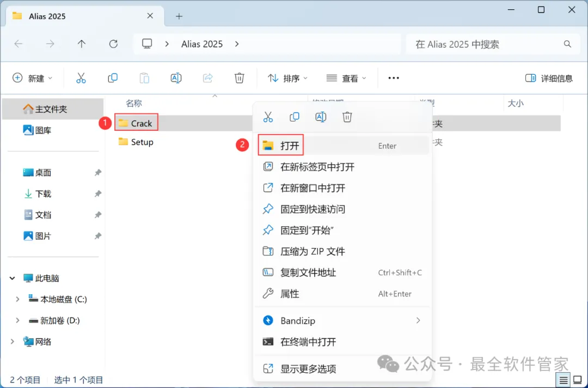Open the Bandizip submenu arrow

418,320
